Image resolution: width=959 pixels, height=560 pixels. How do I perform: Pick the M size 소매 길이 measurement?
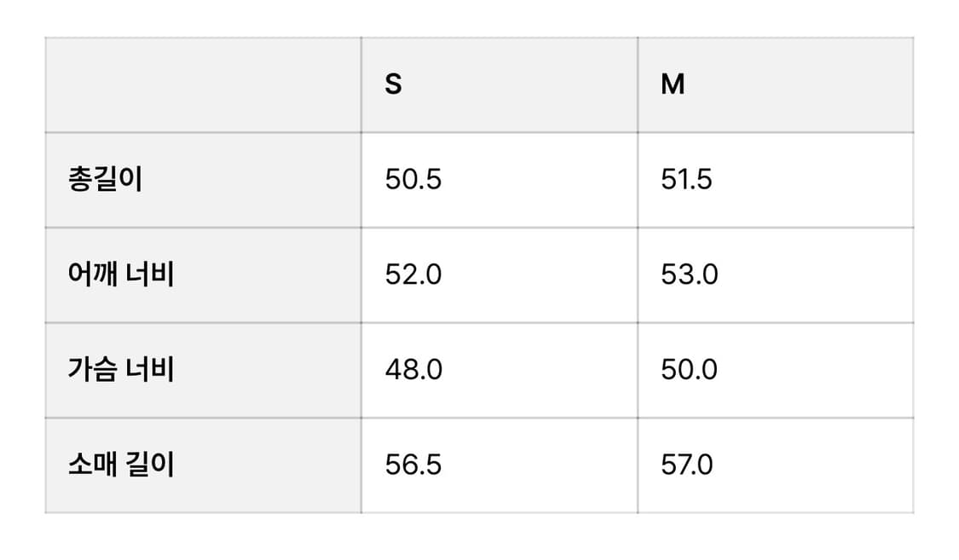point(687,465)
